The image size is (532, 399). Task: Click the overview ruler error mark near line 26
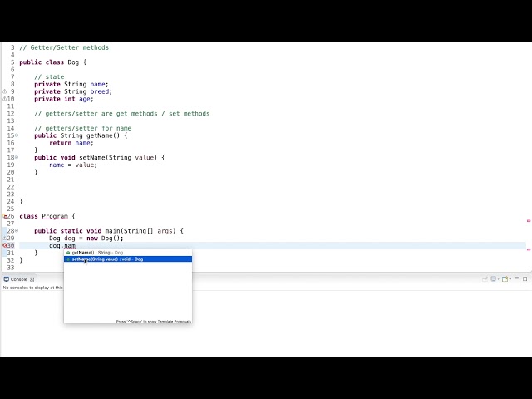(529, 221)
